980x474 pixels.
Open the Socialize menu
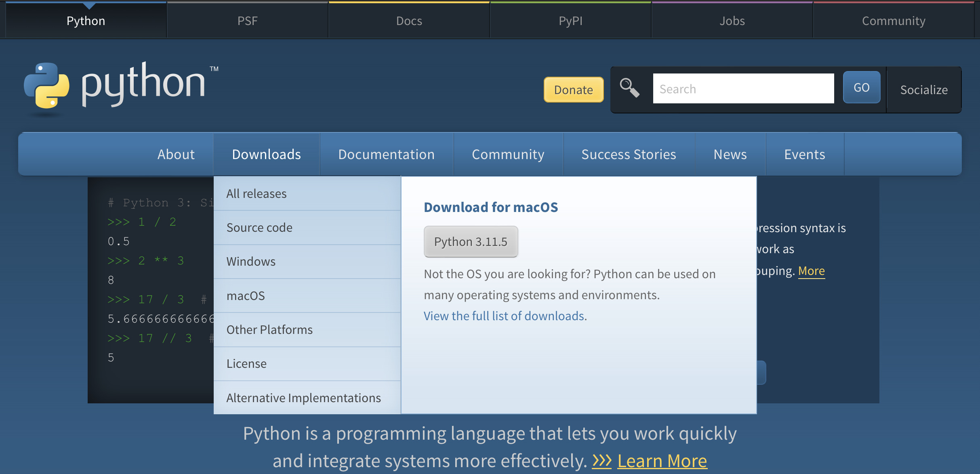924,90
